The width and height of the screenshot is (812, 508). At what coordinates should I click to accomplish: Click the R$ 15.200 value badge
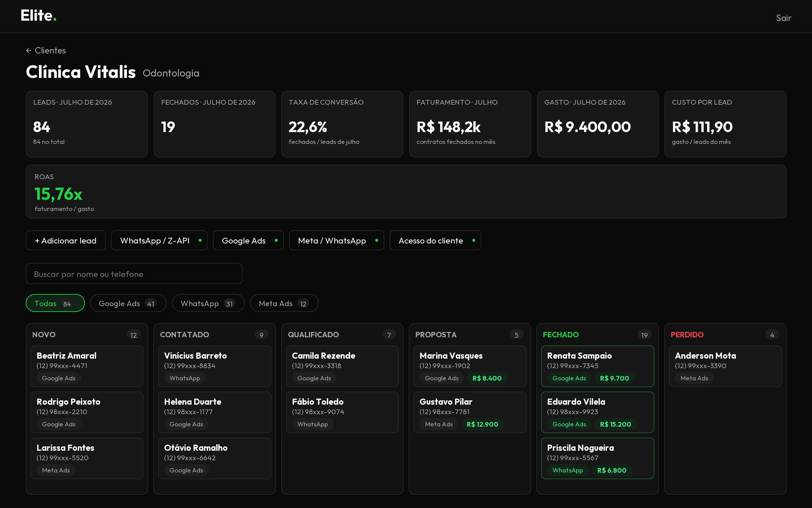click(616, 424)
